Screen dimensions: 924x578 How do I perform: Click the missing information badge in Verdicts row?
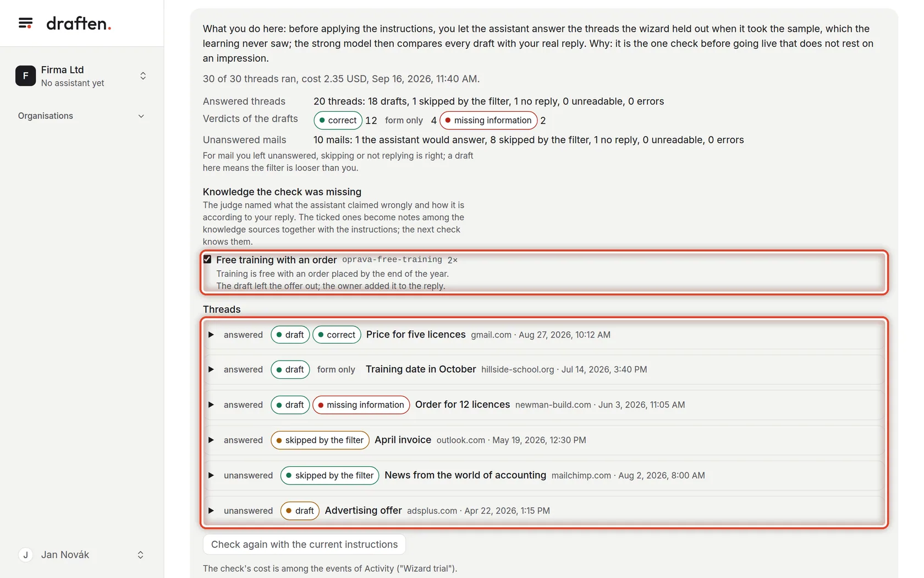click(488, 120)
